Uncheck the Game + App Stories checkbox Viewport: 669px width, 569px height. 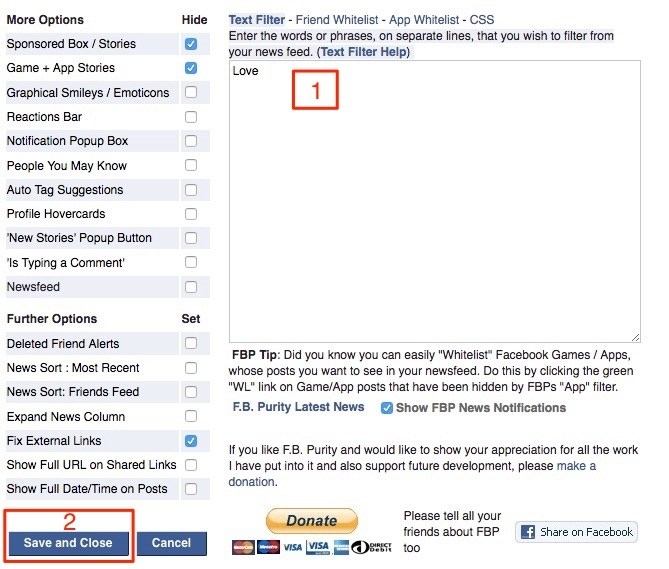(191, 68)
